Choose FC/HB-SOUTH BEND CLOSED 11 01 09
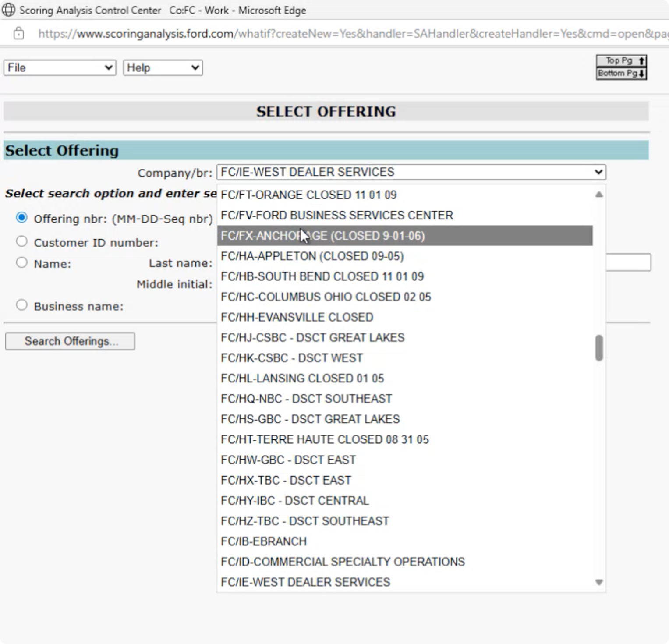This screenshot has width=669, height=644. 405,276
